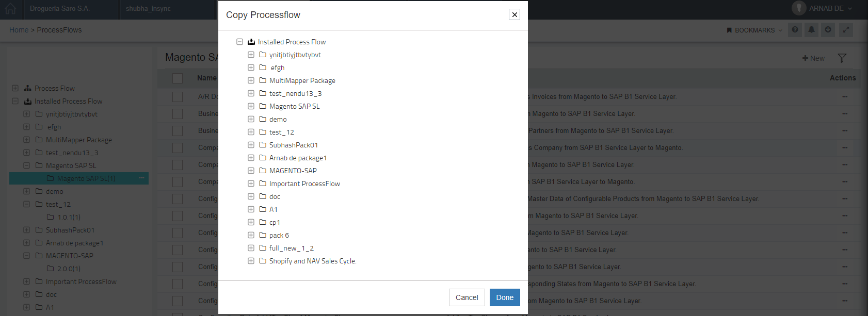Open the BOOKMARKS dropdown menu

754,30
